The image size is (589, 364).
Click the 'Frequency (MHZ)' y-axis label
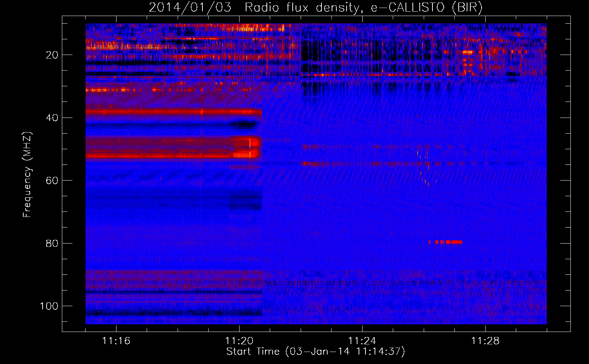[27, 174]
